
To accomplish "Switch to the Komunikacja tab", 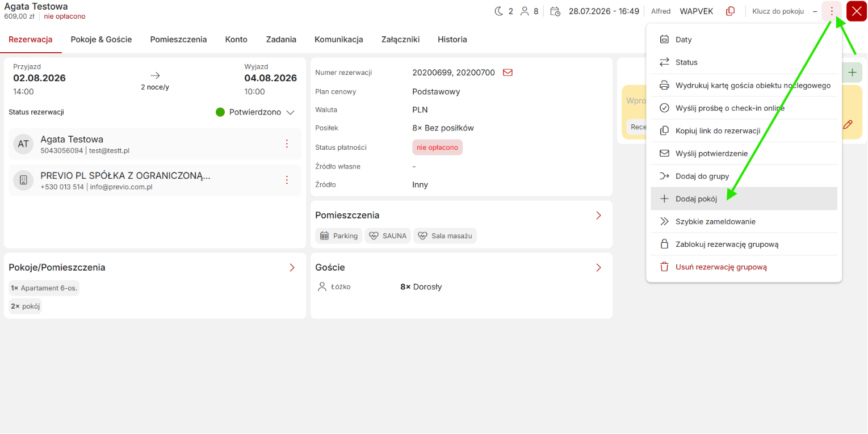I will (338, 40).
